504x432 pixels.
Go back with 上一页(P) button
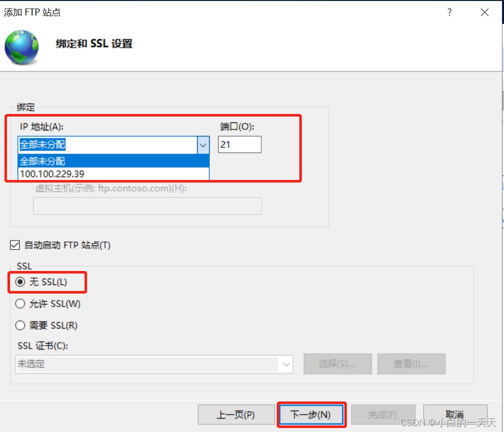pos(236,414)
